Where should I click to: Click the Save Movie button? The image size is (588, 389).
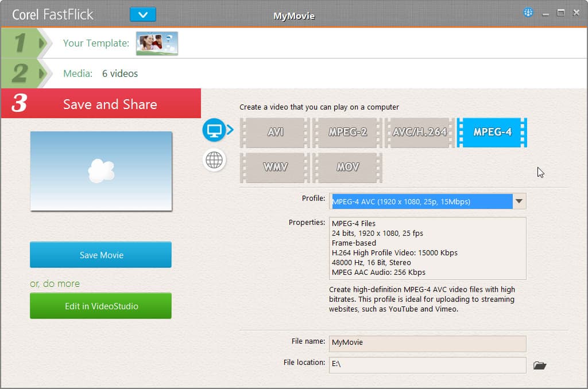pyautogui.click(x=101, y=255)
